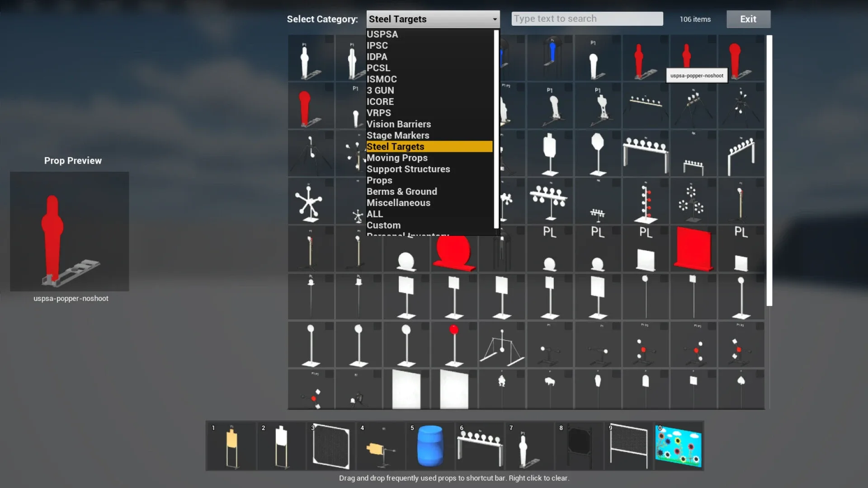
Task: Select the blue barrel in shortcut slot 5
Action: click(x=429, y=446)
